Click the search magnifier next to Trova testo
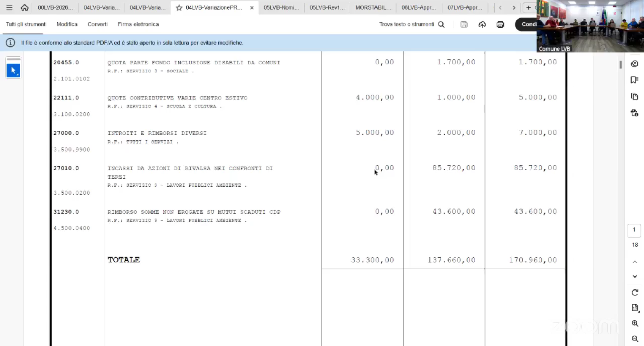Screen dimensions: 644x346 tap(441, 24)
